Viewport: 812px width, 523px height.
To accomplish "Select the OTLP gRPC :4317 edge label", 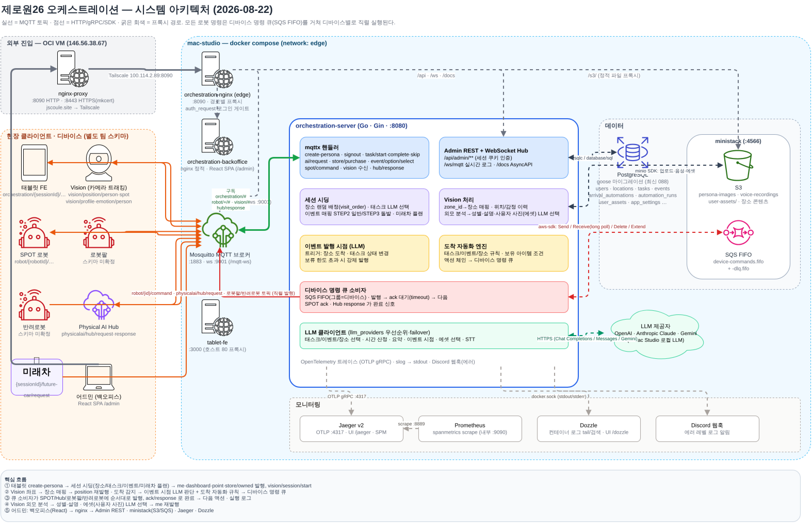I will (x=347, y=397).
